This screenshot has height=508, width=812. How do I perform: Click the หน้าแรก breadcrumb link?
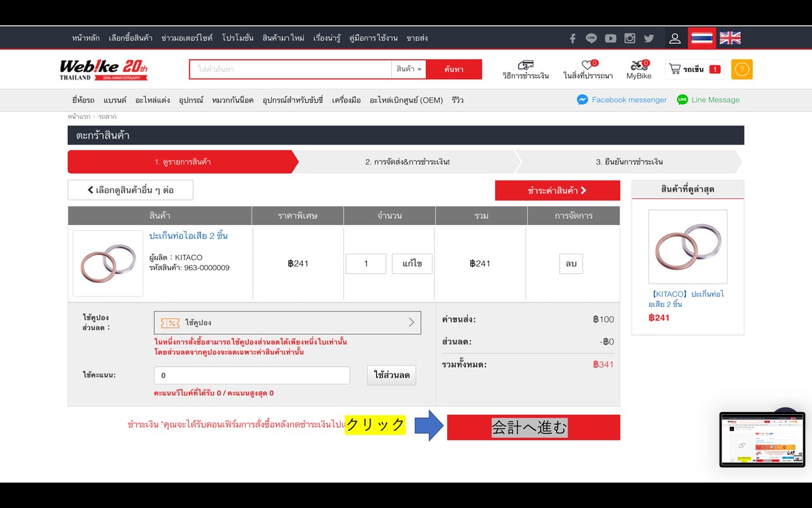(79, 117)
